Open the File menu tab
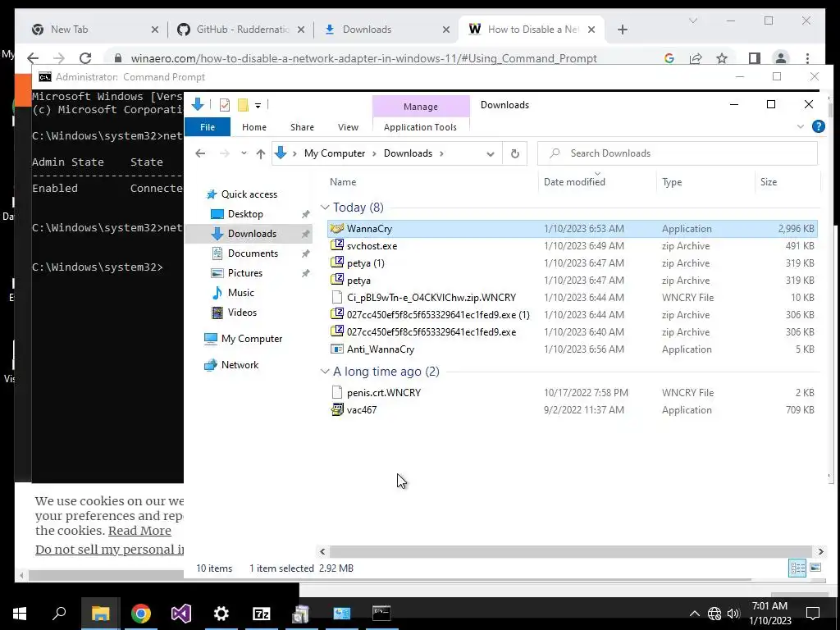Image resolution: width=840 pixels, height=630 pixels. click(x=208, y=127)
